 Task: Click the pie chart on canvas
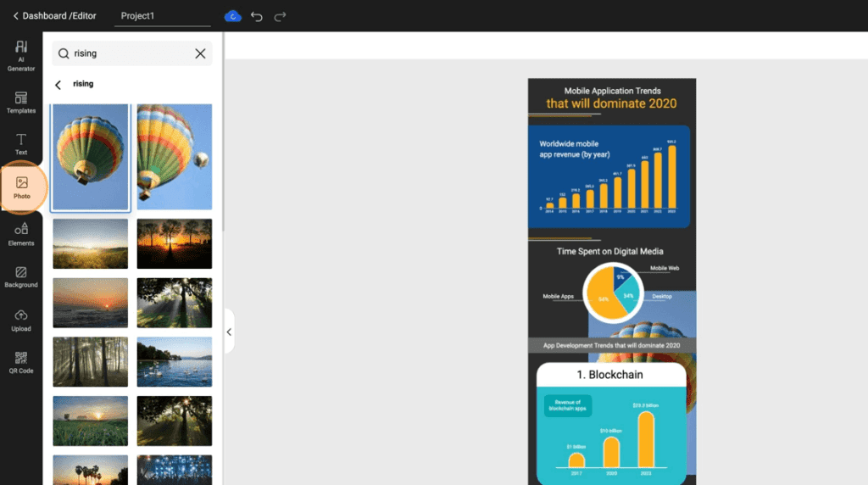pyautogui.click(x=613, y=293)
